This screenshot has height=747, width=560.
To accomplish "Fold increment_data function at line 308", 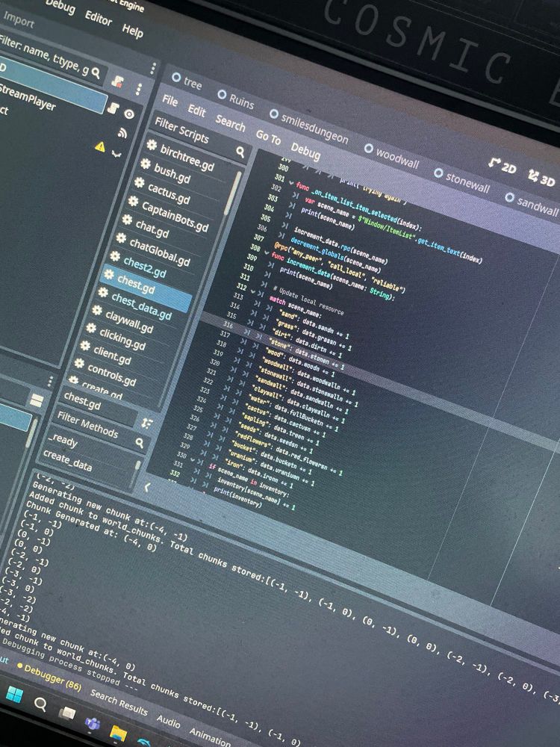I will click(267, 252).
